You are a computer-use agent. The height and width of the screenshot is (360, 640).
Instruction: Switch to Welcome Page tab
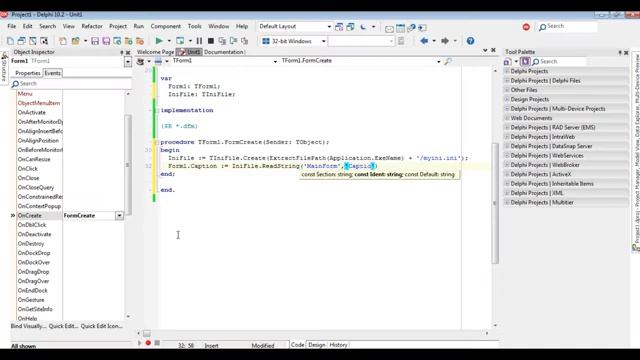tap(156, 52)
